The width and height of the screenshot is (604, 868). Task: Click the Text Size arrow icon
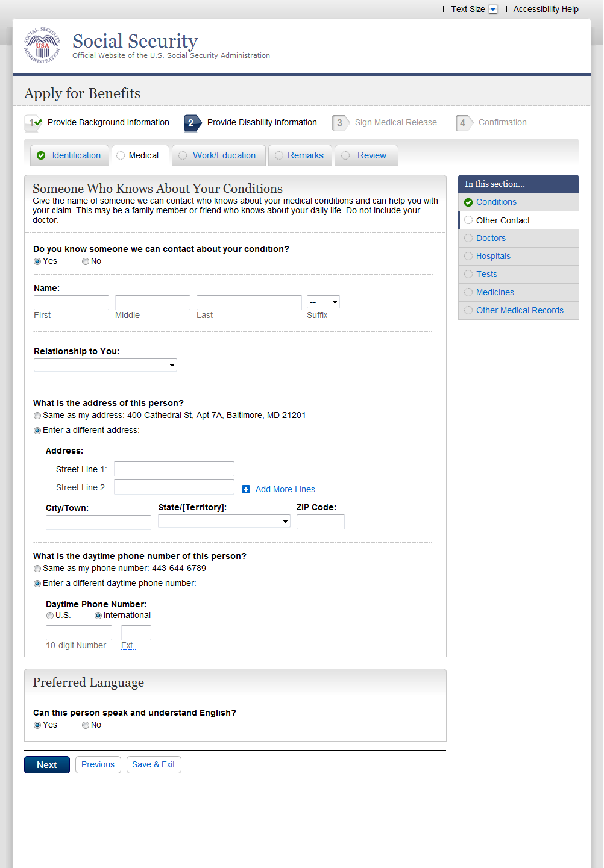click(x=493, y=9)
